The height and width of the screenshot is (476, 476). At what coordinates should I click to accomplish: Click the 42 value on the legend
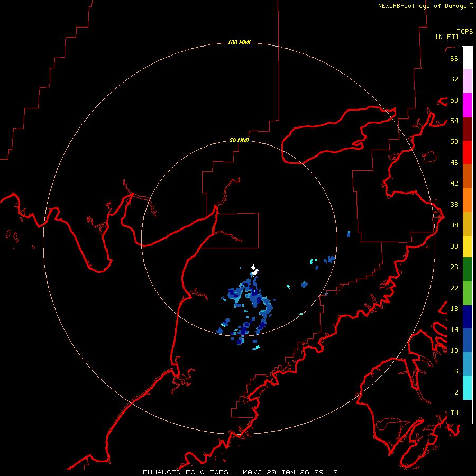tap(454, 184)
